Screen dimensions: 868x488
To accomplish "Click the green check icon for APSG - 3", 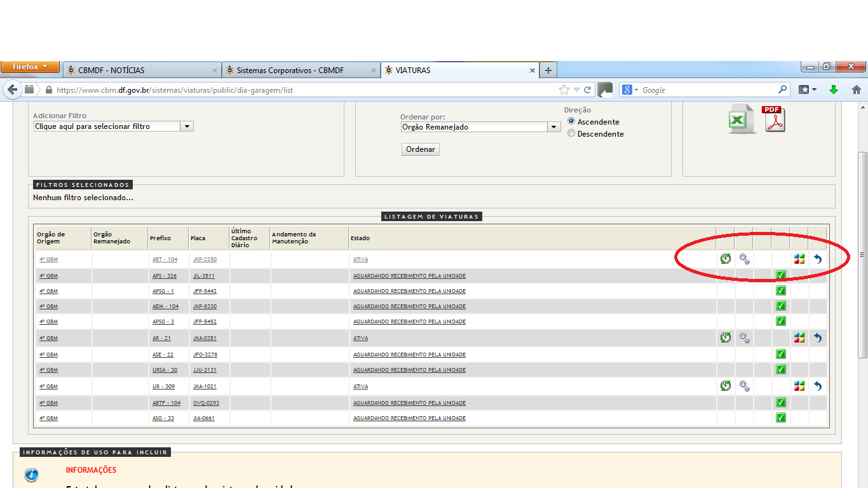I will coord(781,321).
